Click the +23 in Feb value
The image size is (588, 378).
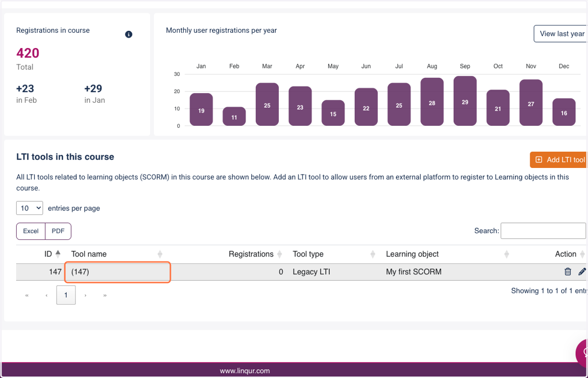(x=25, y=89)
